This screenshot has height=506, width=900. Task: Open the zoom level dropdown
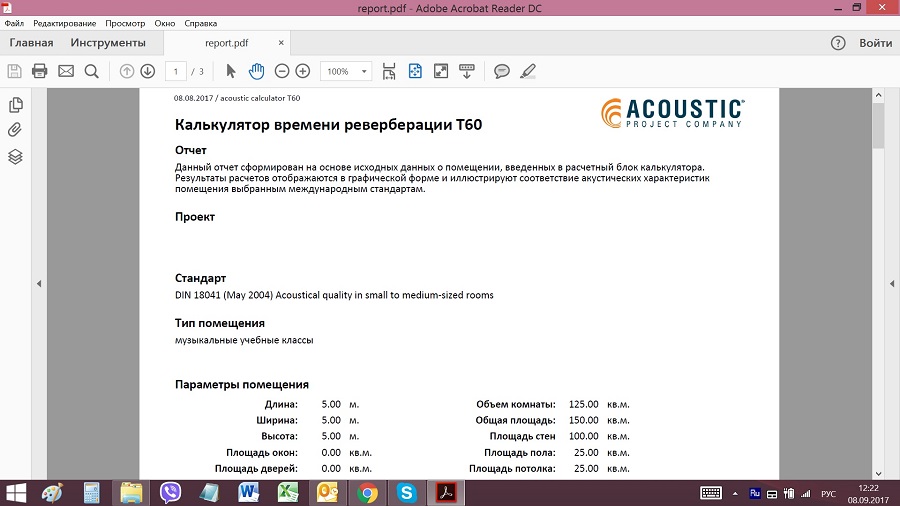pyautogui.click(x=364, y=71)
